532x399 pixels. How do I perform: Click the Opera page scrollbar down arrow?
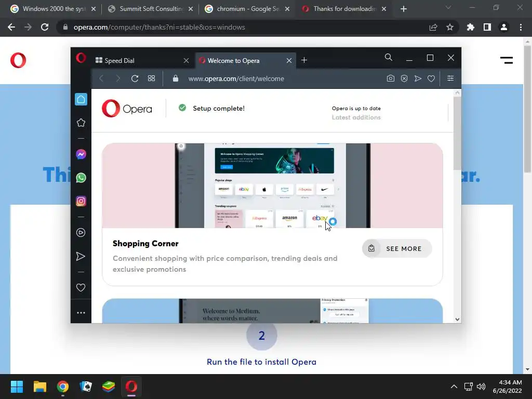[x=457, y=320]
